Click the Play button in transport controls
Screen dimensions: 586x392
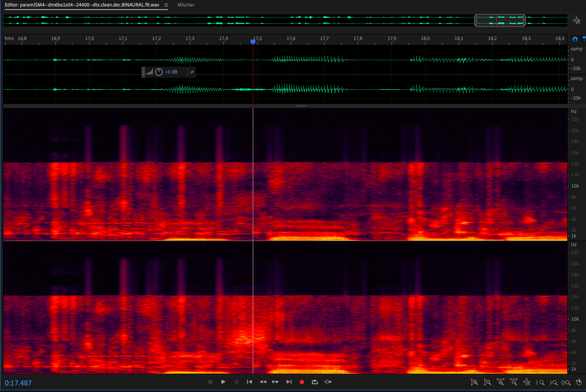(223, 382)
